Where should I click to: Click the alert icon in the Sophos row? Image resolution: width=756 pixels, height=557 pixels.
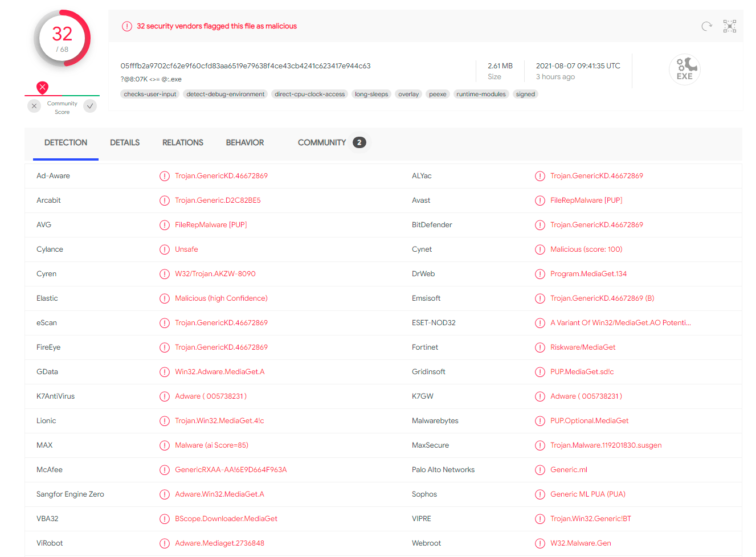[540, 494]
